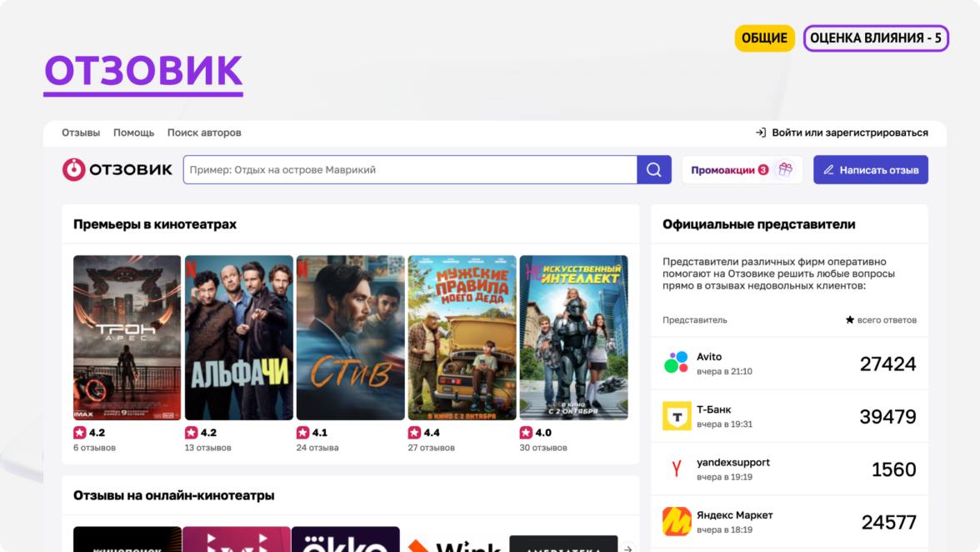Viewport: 980px width, 552px height.
Task: Click the star icon beside 4.4 rating
Action: point(414,433)
